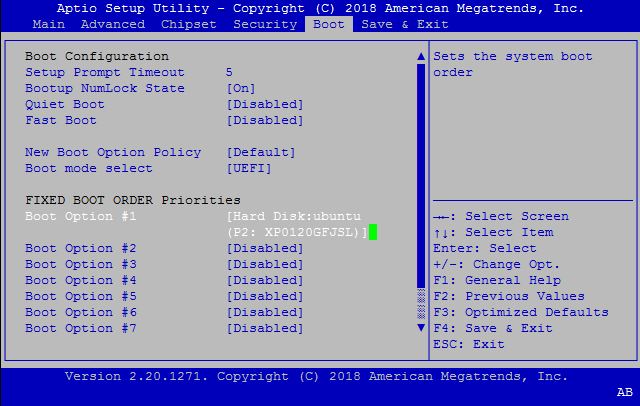Go to the Security tab
The width and height of the screenshot is (640, 406).
(265, 23)
